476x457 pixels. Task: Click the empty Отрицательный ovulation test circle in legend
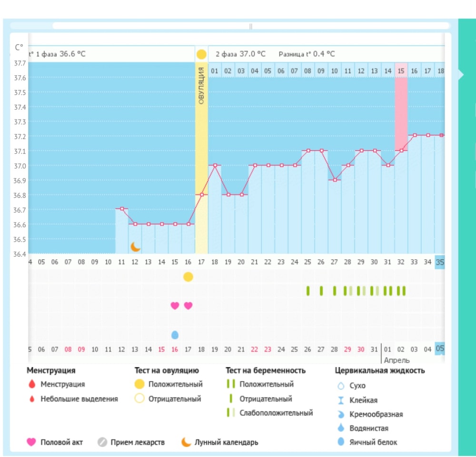(x=139, y=399)
